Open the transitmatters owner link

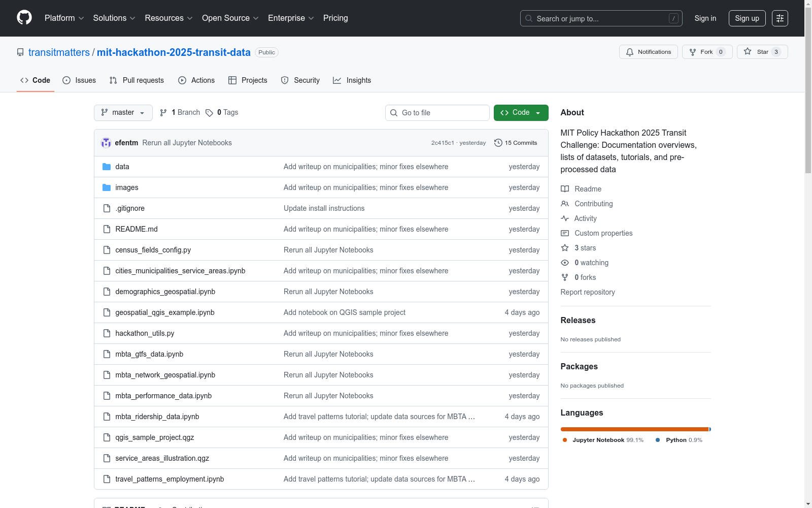(59, 52)
